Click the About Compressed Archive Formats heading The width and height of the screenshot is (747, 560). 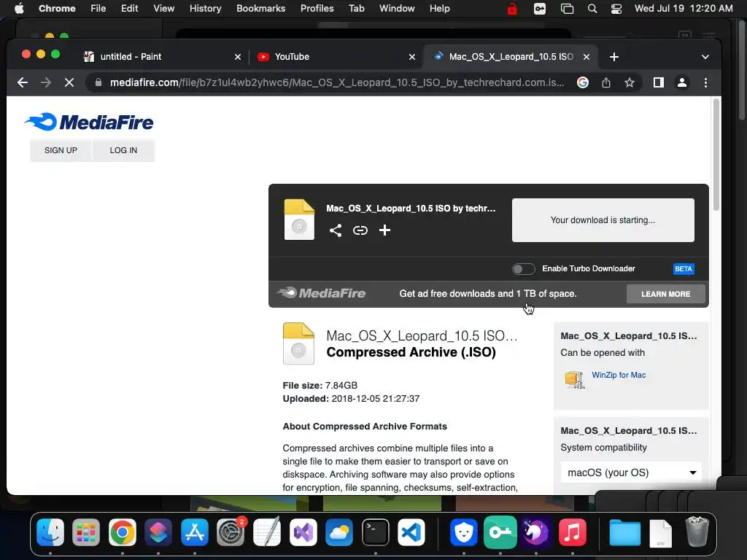365,427
